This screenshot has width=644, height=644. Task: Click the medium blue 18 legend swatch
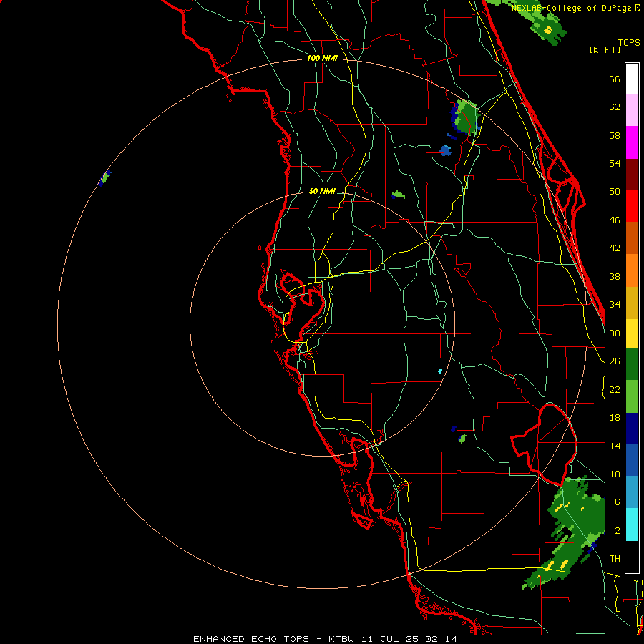632,460
